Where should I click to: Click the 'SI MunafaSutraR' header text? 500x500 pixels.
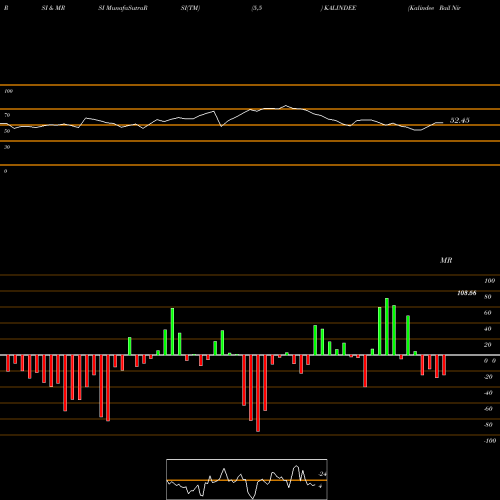tap(123, 8)
